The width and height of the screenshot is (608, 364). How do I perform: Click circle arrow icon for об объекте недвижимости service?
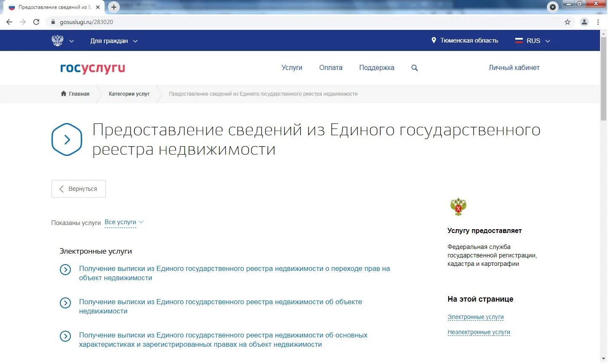65,303
